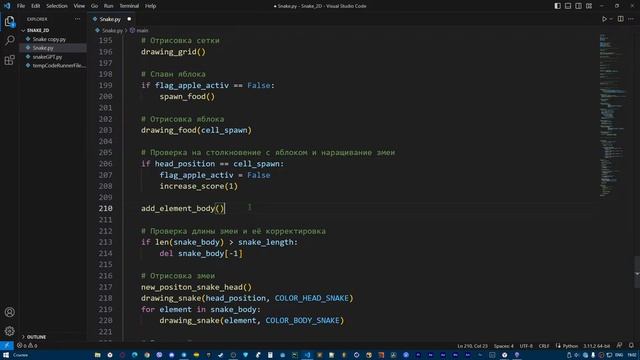The image size is (640, 360).
Task: Click on add_element_body() in line 210
Action: point(182,209)
